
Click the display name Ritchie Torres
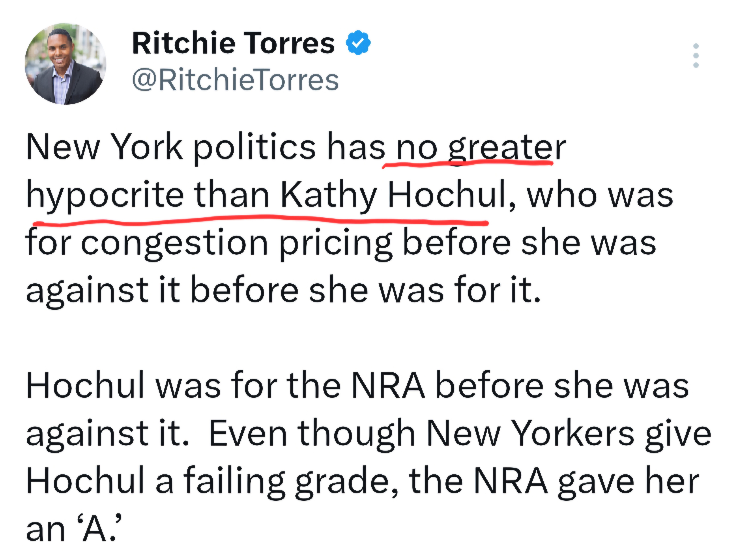233,43
